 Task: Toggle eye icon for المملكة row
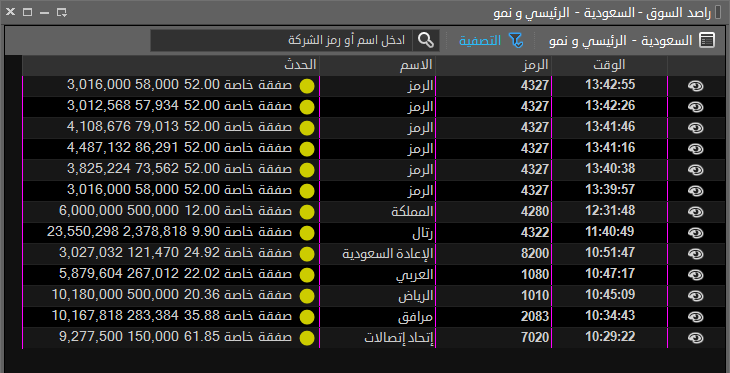tap(696, 212)
